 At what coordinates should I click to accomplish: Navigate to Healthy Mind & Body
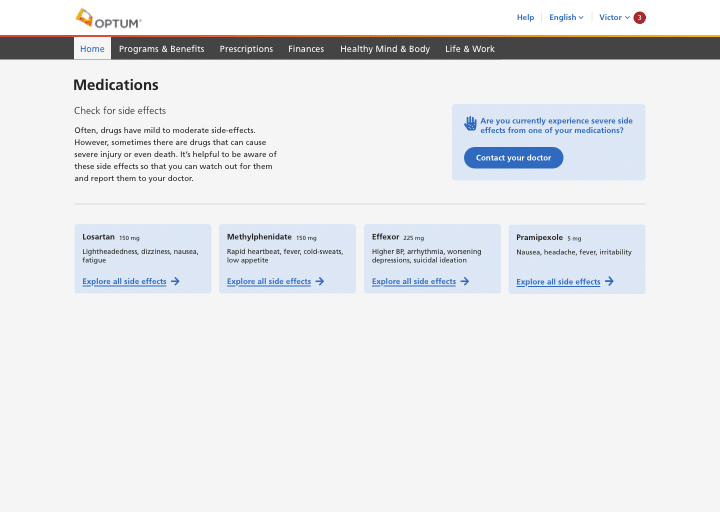385,49
